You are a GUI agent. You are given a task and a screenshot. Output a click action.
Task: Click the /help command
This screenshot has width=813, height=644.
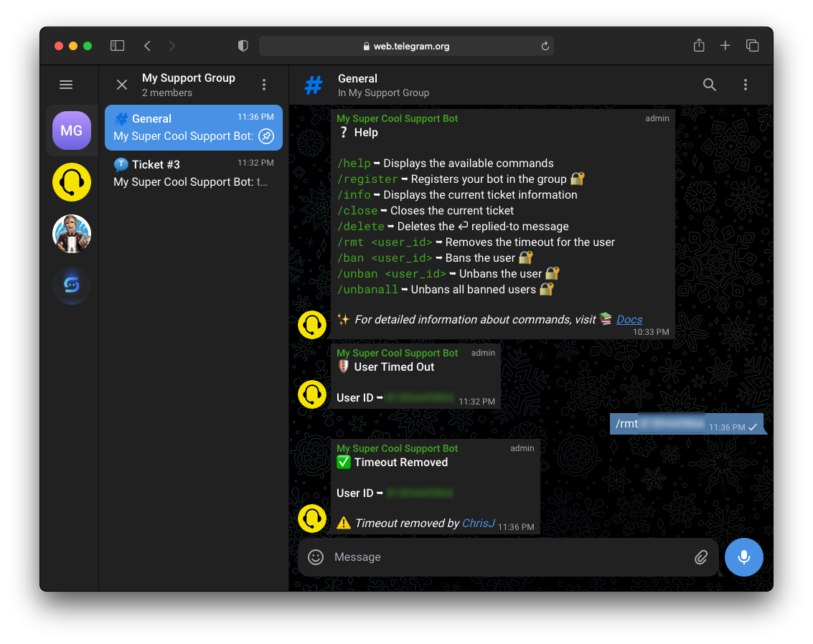[354, 164]
